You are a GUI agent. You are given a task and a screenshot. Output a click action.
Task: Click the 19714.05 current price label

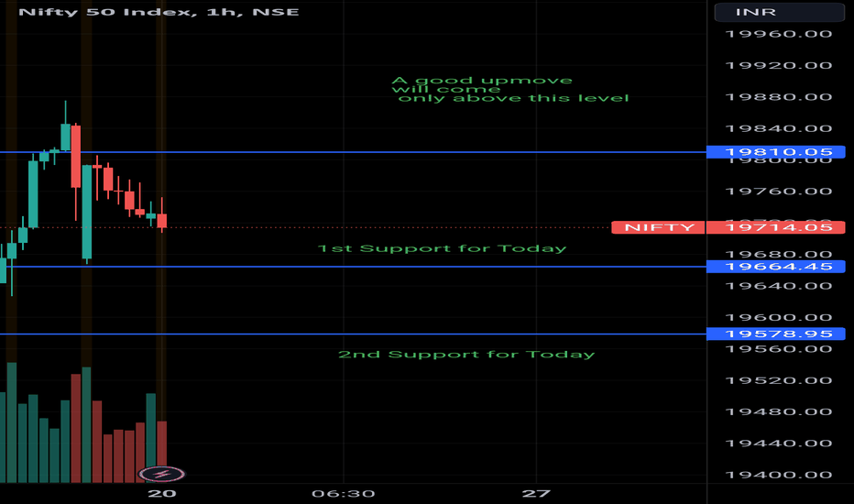pos(775,227)
